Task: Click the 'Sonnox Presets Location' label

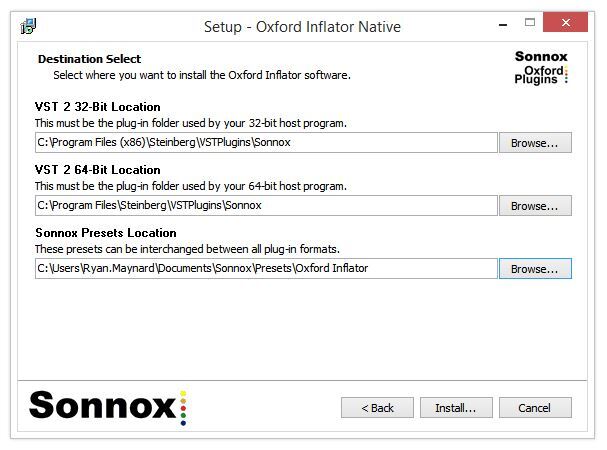Action: coord(106,232)
